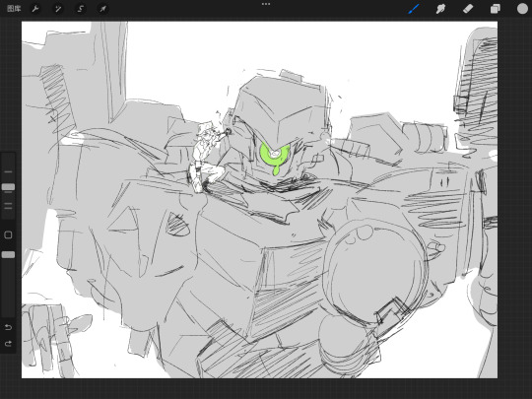Adjust the brush opacity slider handle
The height and width of the screenshot is (399, 532).
point(8,254)
